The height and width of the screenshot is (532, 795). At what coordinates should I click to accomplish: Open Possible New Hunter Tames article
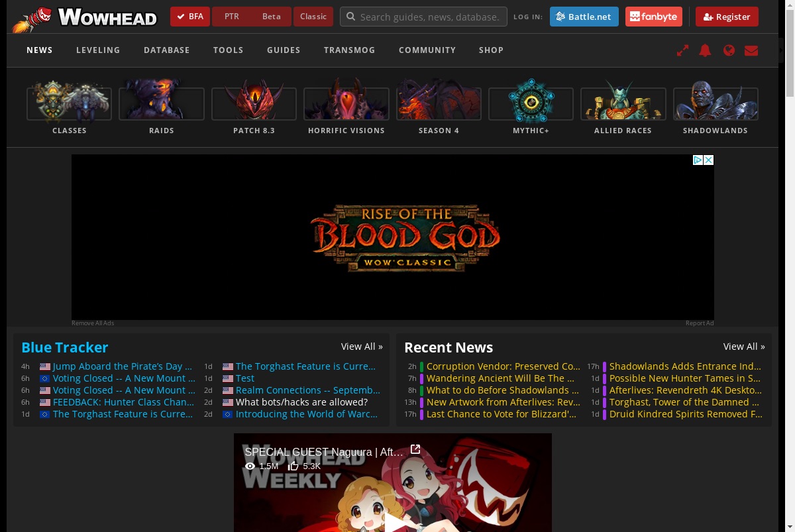tap(685, 378)
